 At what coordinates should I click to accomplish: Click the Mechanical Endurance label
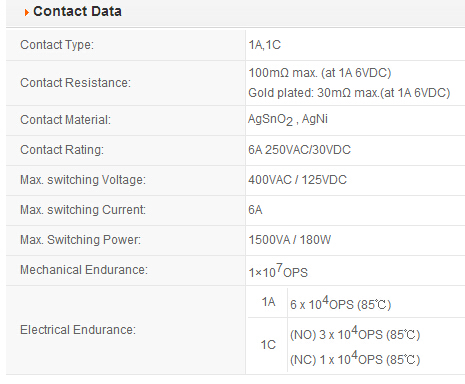click(x=84, y=270)
